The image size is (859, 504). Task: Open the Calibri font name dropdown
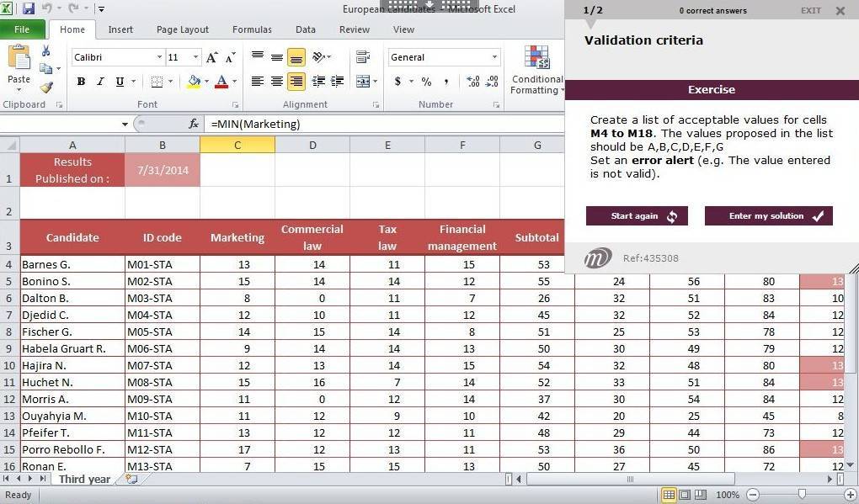click(159, 57)
